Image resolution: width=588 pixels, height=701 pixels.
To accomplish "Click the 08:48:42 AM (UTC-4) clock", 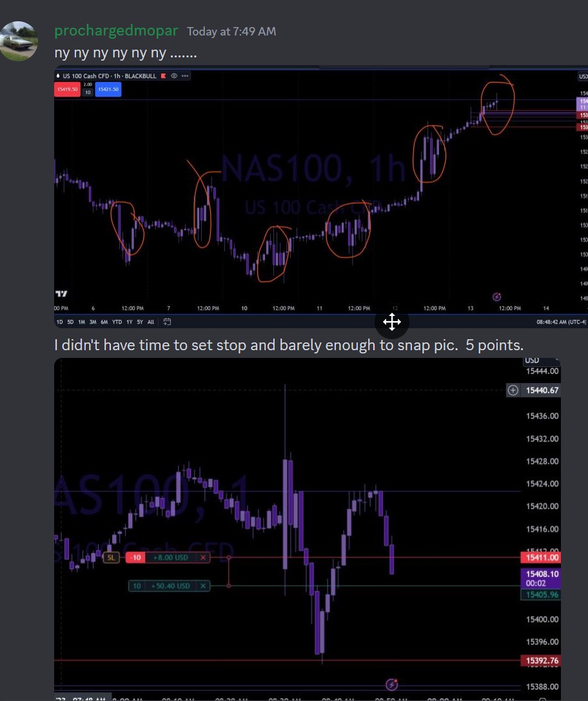I will [561, 322].
